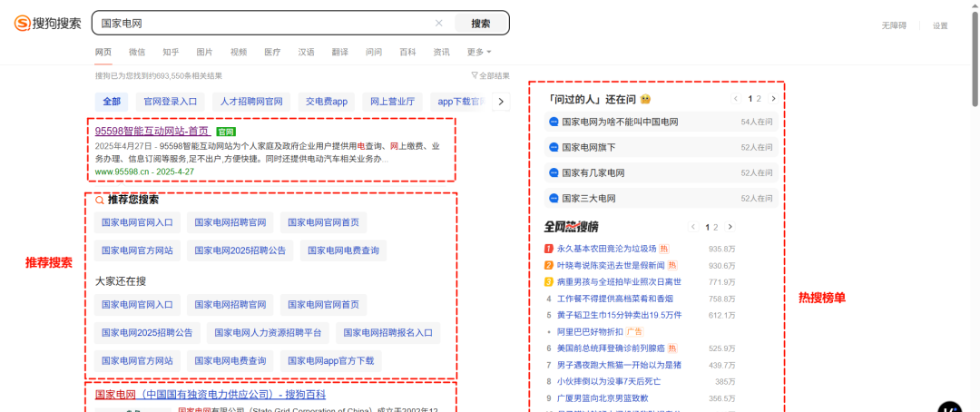This screenshot has width=980, height=412.
Task: Go to the next 问过的人 page arrow
Action: click(773, 99)
